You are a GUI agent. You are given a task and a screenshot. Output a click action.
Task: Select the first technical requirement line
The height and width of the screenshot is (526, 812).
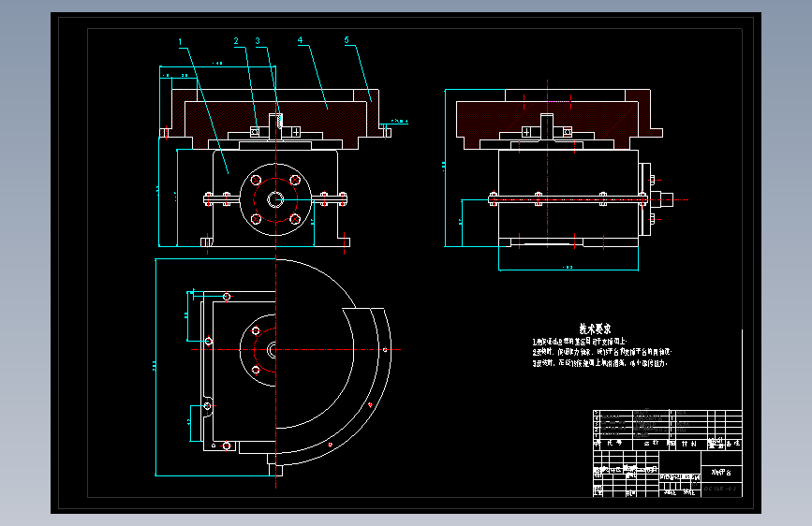pos(580,342)
